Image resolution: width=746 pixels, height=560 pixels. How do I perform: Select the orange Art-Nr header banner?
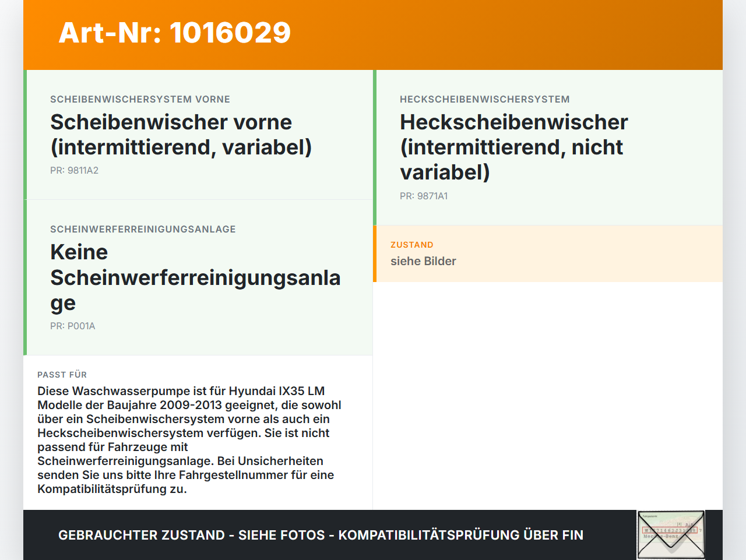(x=373, y=34)
